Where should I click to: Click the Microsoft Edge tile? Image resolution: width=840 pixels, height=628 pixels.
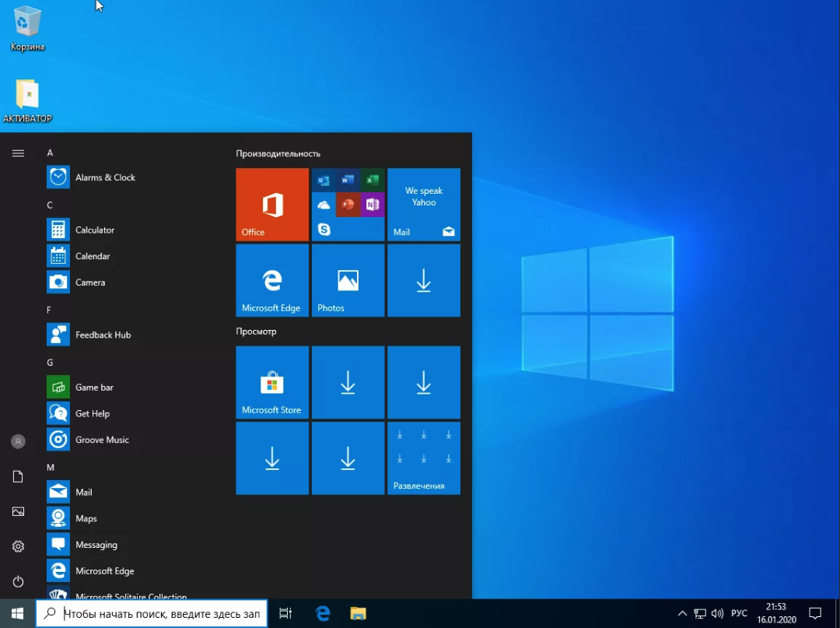point(272,280)
